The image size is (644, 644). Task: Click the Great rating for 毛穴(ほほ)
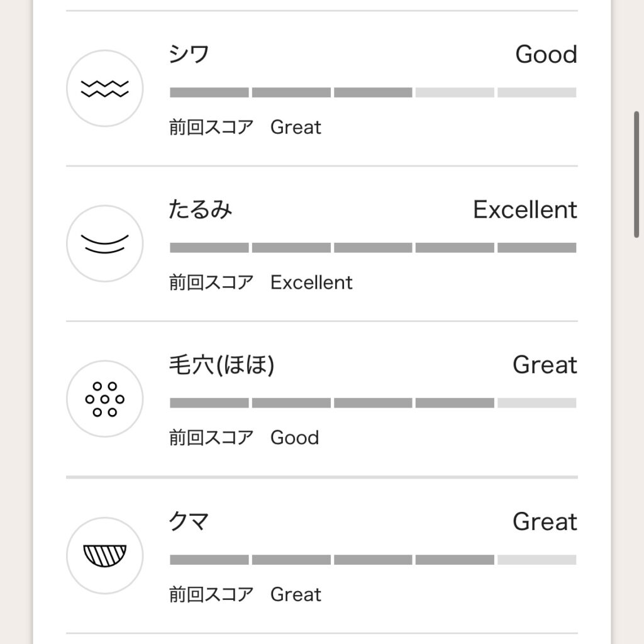click(x=545, y=365)
